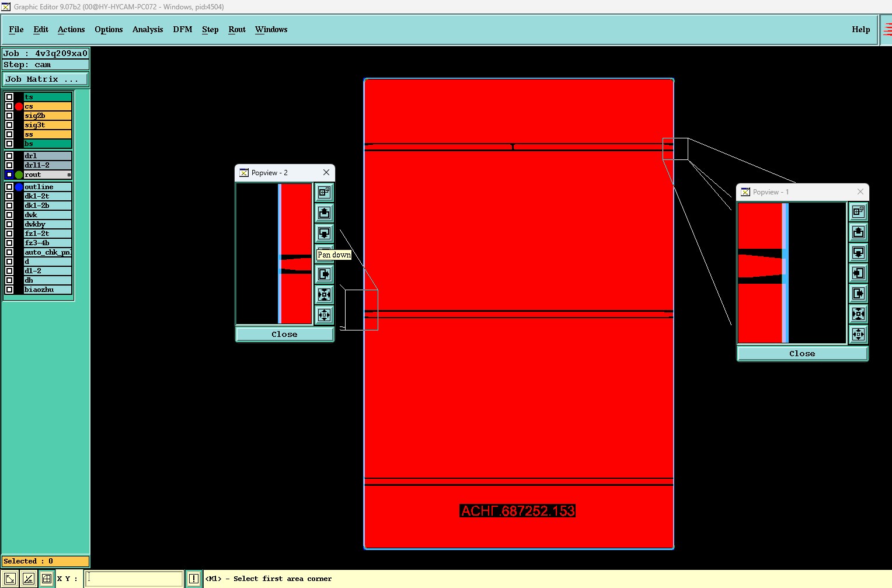Image resolution: width=892 pixels, height=588 pixels.
Task: Open the Job Matrix button
Action: (46, 79)
